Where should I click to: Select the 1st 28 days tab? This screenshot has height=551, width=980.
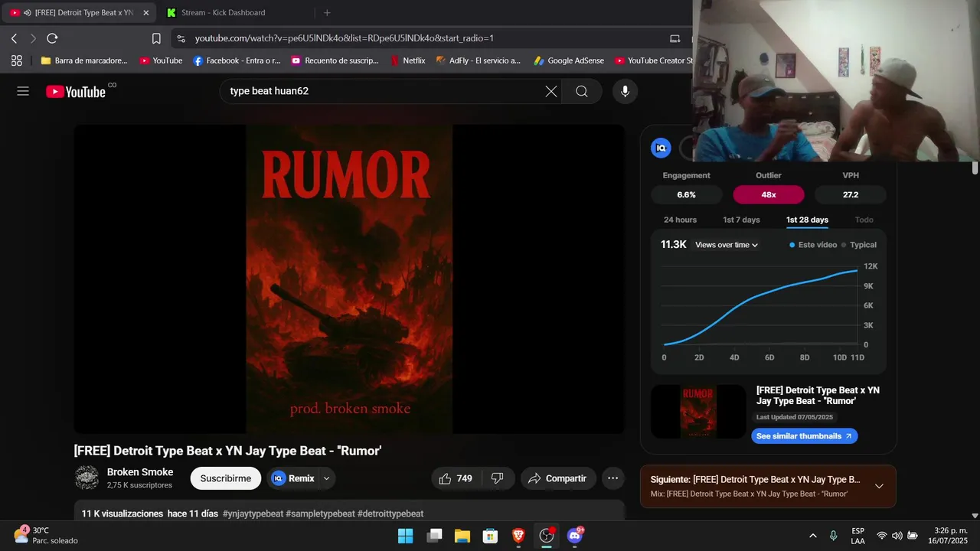(x=807, y=220)
